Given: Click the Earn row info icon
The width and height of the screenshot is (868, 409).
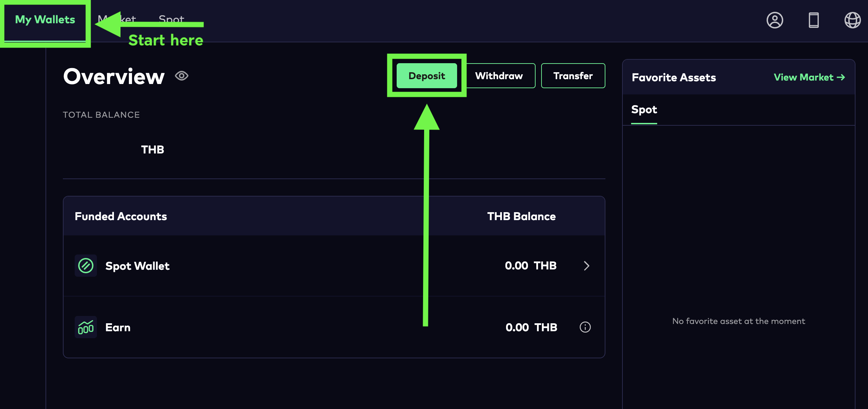Looking at the screenshot, I should click(585, 327).
